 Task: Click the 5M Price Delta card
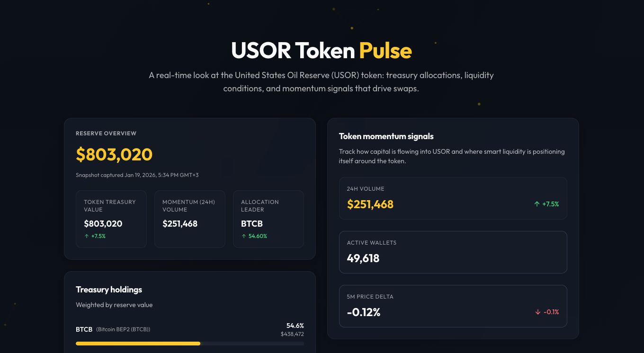(453, 306)
